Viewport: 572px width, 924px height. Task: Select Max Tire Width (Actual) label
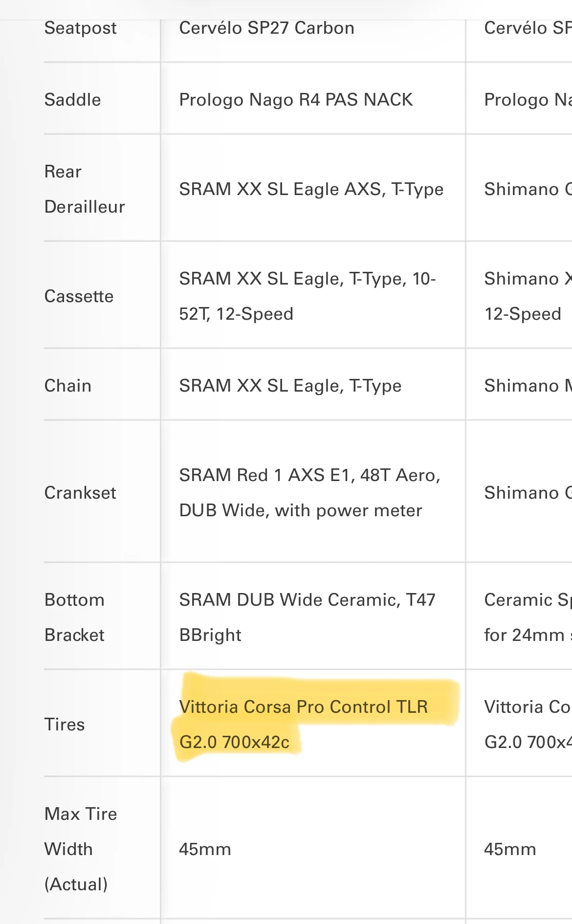pyautogui.click(x=81, y=849)
